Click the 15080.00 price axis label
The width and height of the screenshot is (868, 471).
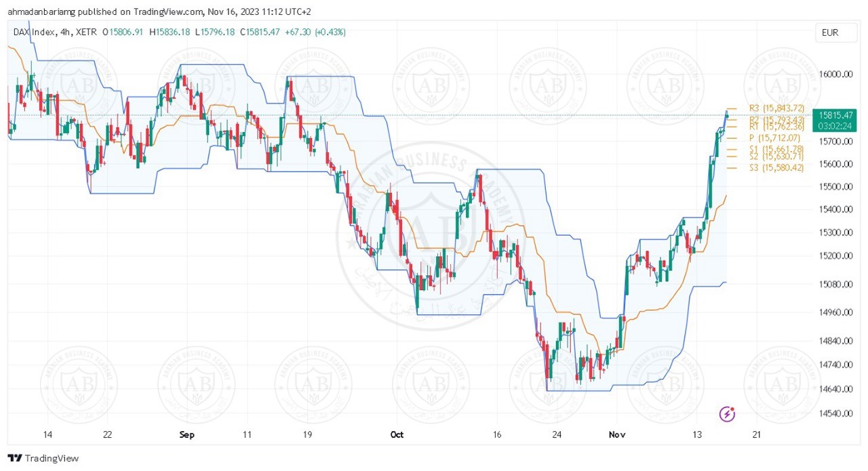(x=835, y=284)
